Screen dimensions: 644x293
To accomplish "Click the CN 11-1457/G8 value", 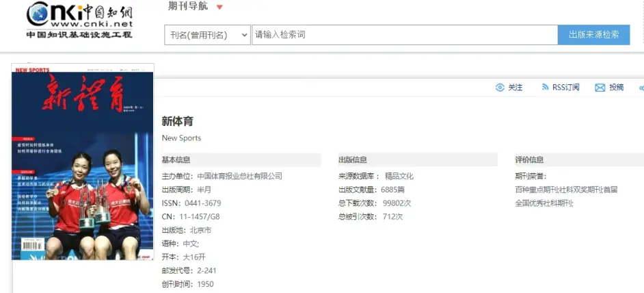I will click(199, 217).
